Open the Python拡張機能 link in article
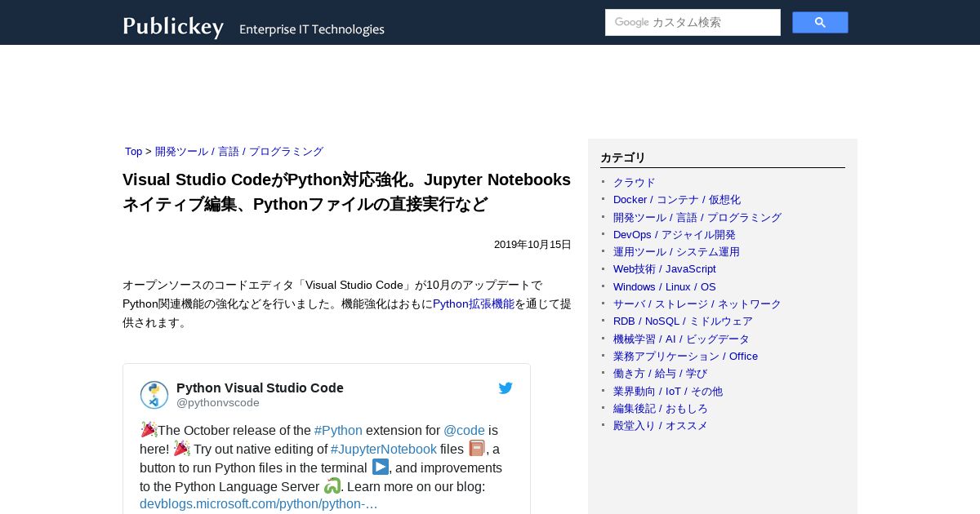980x514 pixels. [x=474, y=304]
